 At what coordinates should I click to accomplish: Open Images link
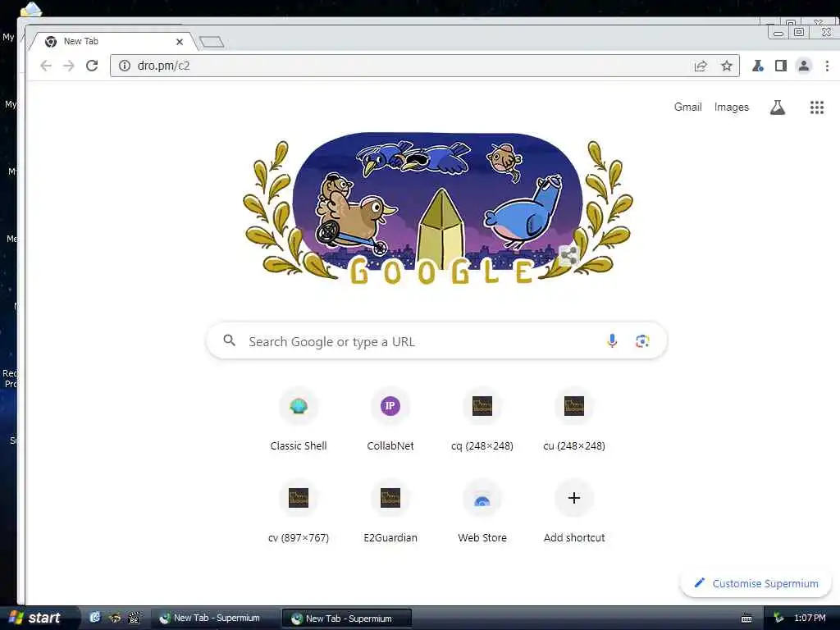tap(731, 107)
